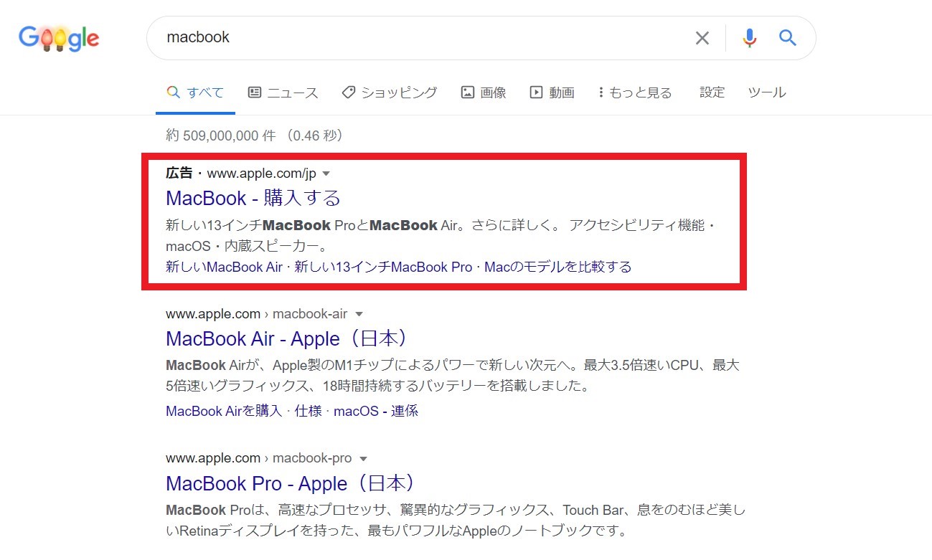Open the 動画 tab

[552, 92]
